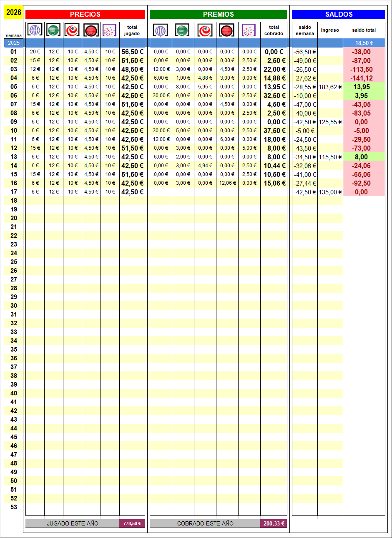Screen dimensions: 392x538
Task: Select the JUGADO ESTE AÑO total 778,50 €
Action: (132, 523)
